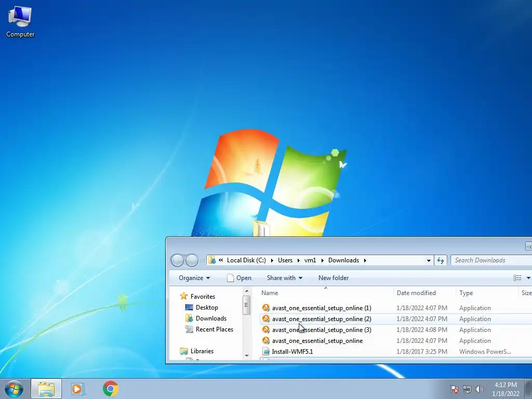The image size is (532, 399).
Task: Expand the arrow after Users breadcrumb
Action: click(298, 261)
